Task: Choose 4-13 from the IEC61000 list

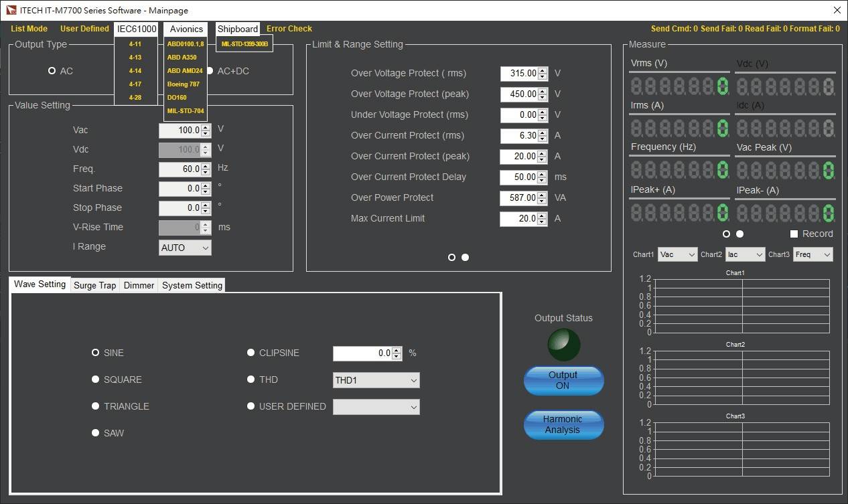Action: [135, 58]
